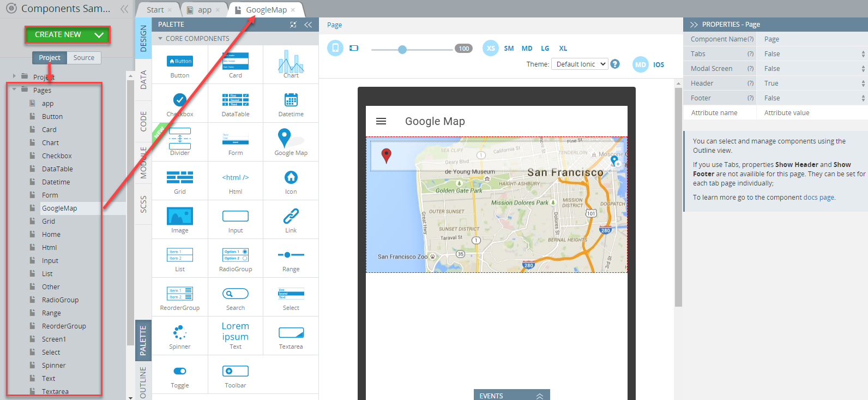The image size is (868, 400).
Task: Select the SM screen size
Action: pyautogui.click(x=509, y=49)
